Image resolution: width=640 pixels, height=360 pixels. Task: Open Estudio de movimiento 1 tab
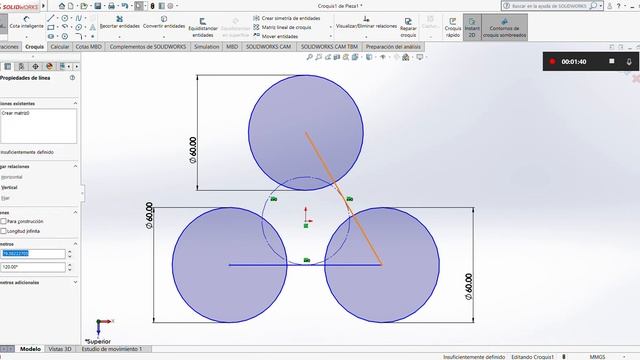112,349
